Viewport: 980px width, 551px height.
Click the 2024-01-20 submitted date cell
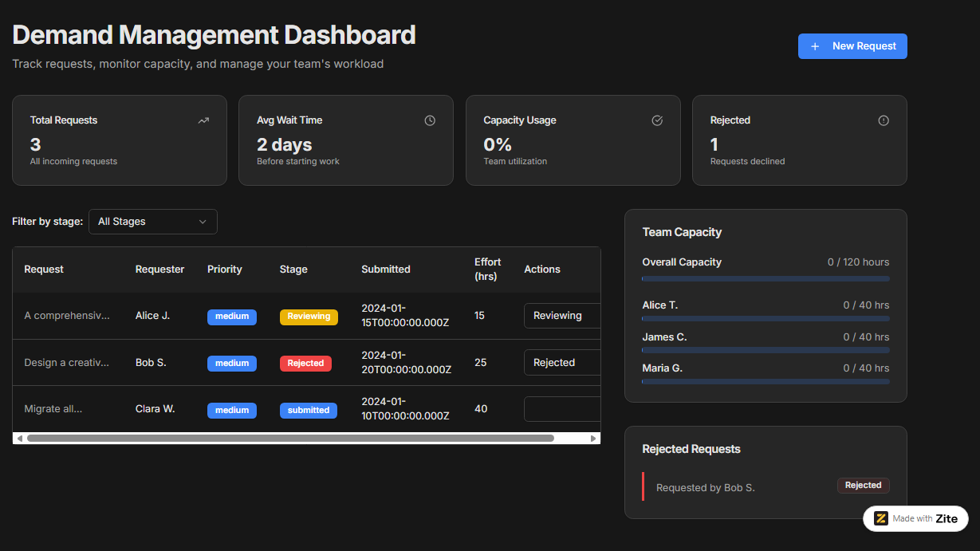click(x=407, y=363)
